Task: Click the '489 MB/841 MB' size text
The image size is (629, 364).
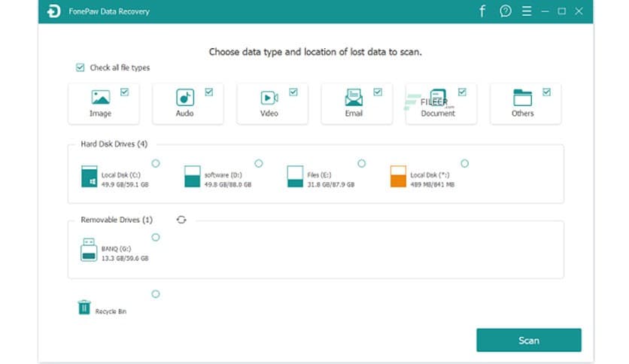Action: tap(433, 184)
